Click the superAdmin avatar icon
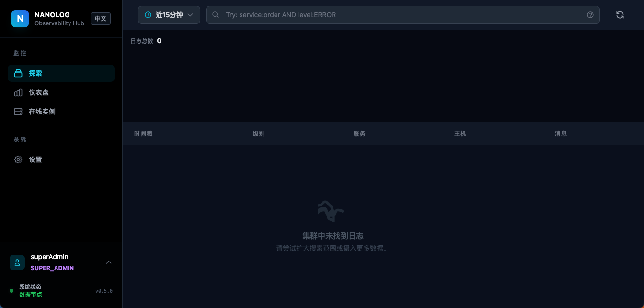This screenshot has height=308, width=644. (17, 262)
